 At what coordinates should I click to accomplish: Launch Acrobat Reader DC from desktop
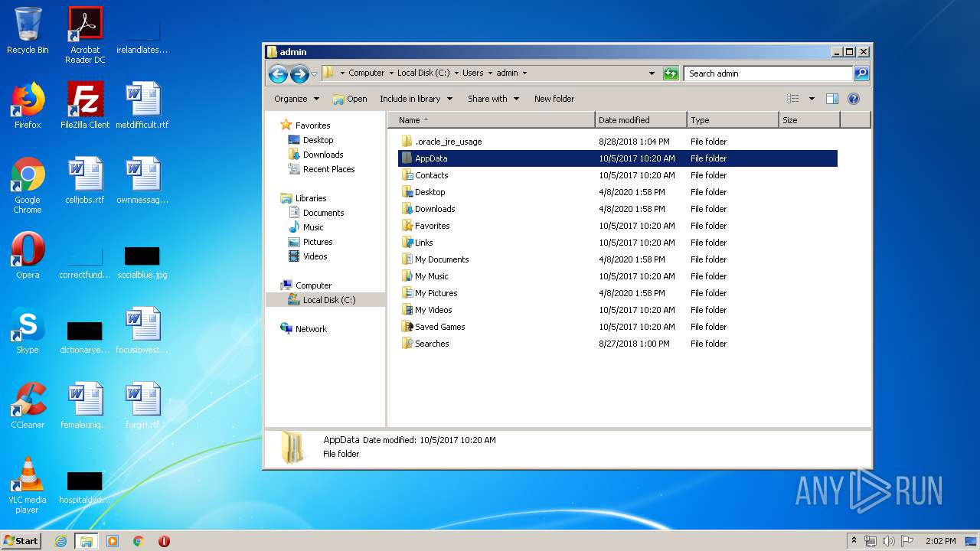(85, 35)
